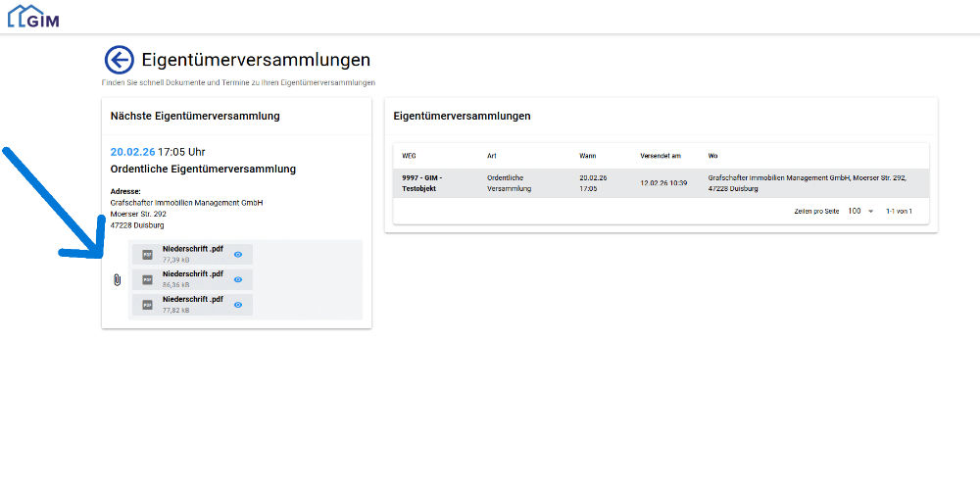Sort by the WEG column header
This screenshot has height=490, width=980.
coord(410,156)
